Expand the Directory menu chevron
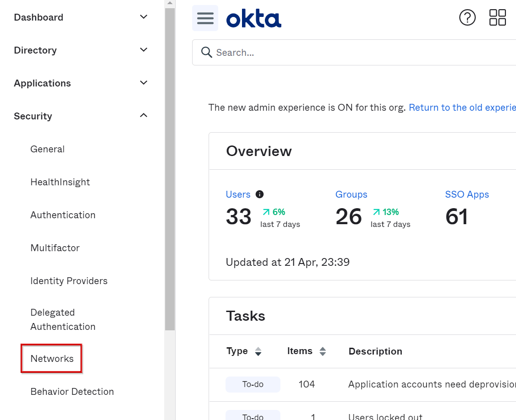Screen dimensions: 516x420 (x=144, y=50)
